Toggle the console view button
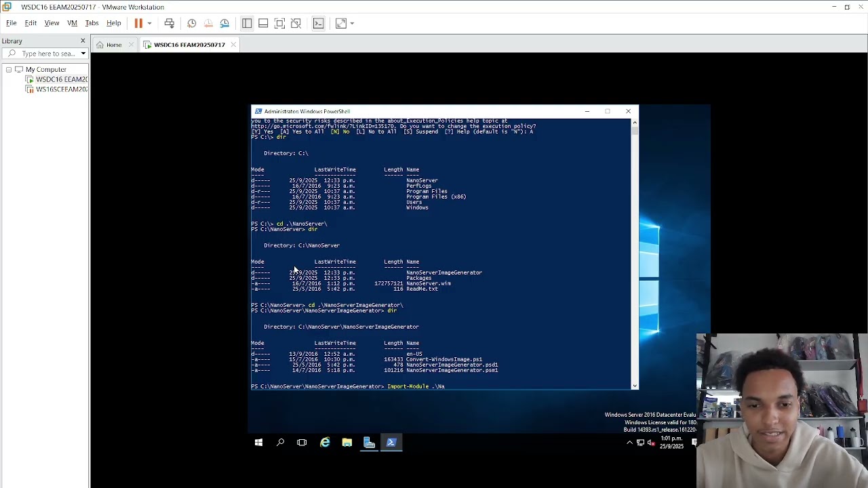868x488 pixels. point(318,24)
